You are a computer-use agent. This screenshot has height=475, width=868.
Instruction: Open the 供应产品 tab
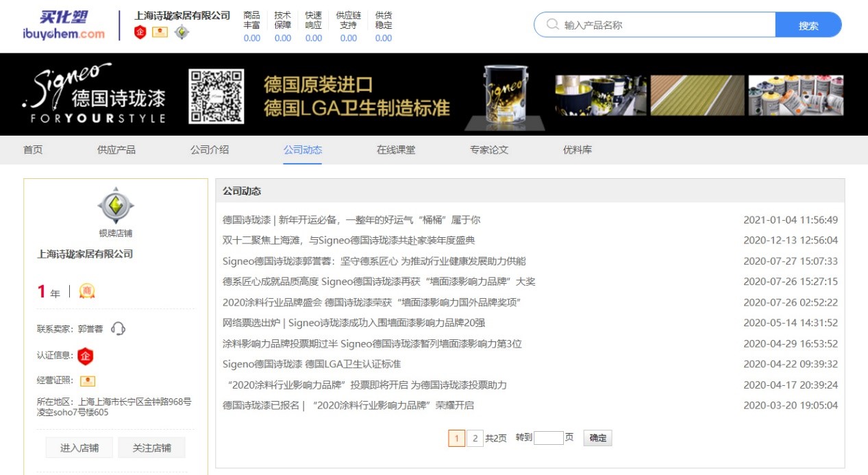pyautogui.click(x=116, y=150)
